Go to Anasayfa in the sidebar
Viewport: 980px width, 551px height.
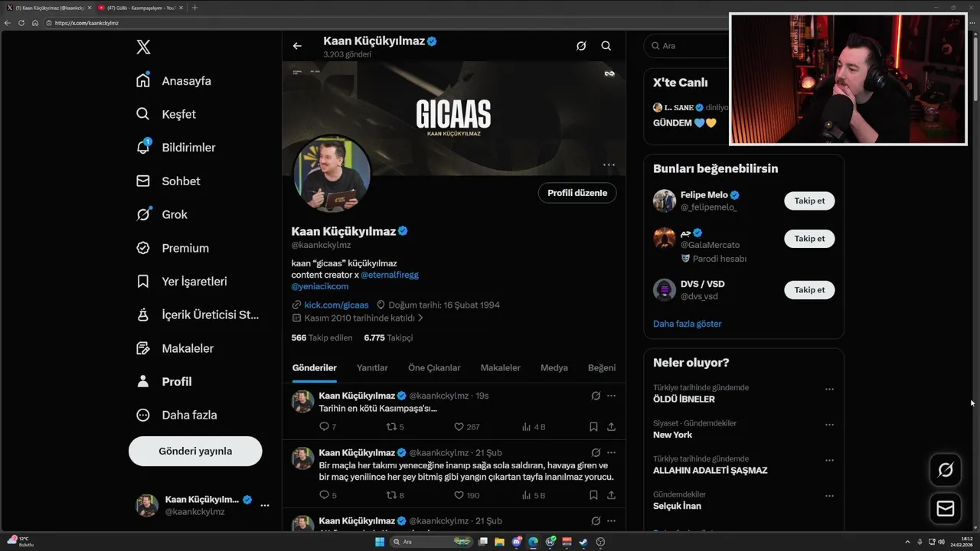174,81
